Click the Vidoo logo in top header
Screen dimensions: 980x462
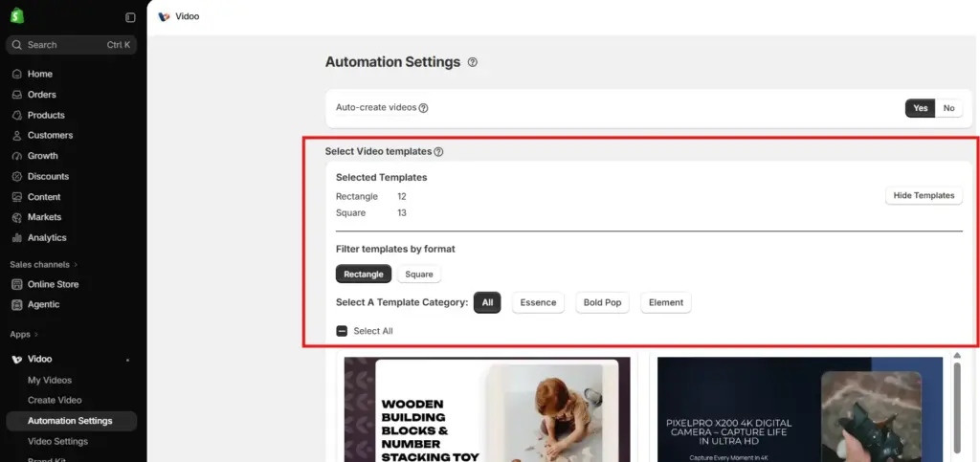pos(165,17)
